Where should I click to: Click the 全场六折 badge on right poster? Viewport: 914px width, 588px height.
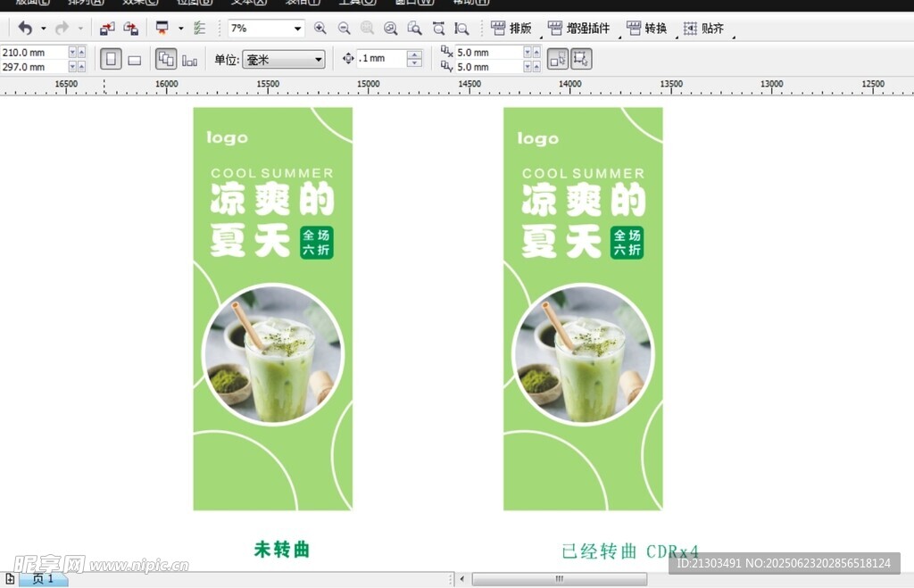click(x=627, y=243)
